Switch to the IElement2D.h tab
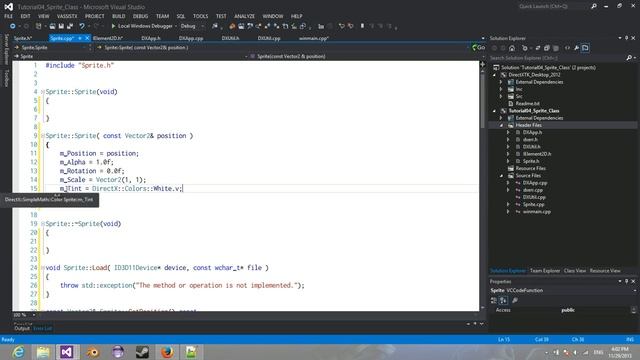Image resolution: width=640 pixels, height=360 pixels. tap(108, 38)
